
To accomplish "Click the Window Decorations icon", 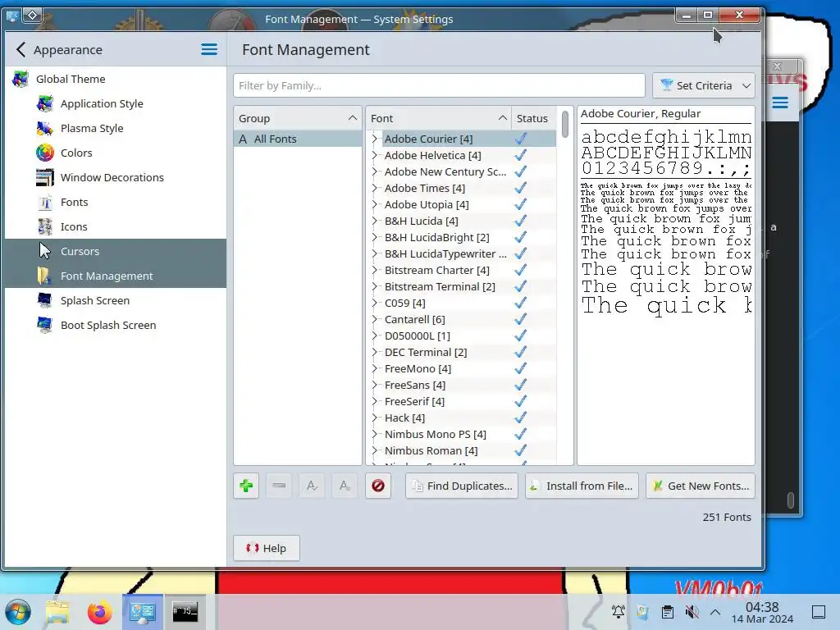I will point(45,178).
